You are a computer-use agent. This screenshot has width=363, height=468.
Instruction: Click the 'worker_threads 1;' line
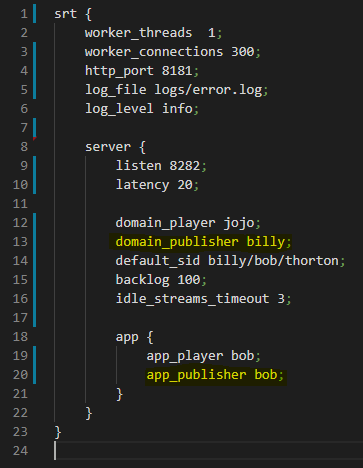[153, 33]
